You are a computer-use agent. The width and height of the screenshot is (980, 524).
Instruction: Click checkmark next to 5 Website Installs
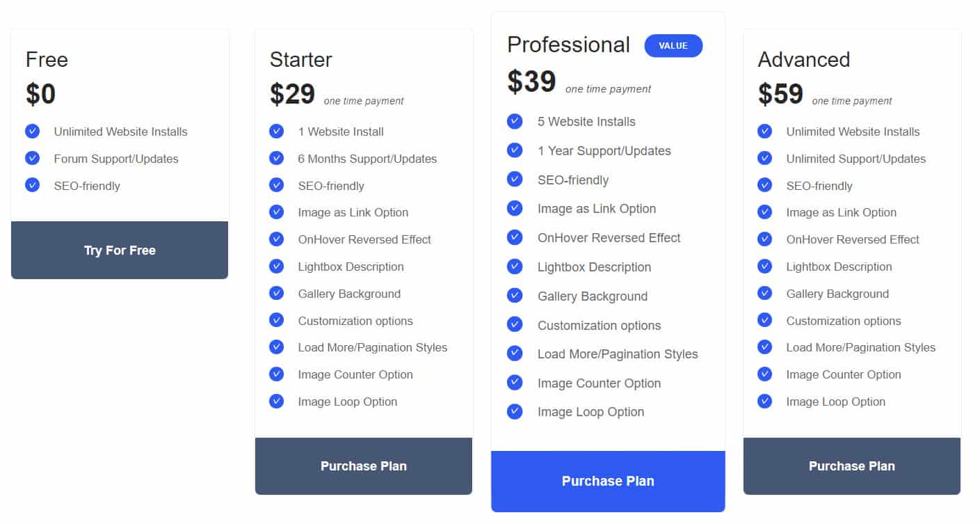[x=515, y=121]
